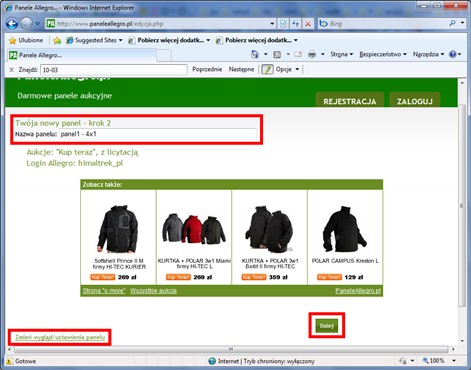
Task: Open the Opcje find options dropdown
Action: (287, 69)
